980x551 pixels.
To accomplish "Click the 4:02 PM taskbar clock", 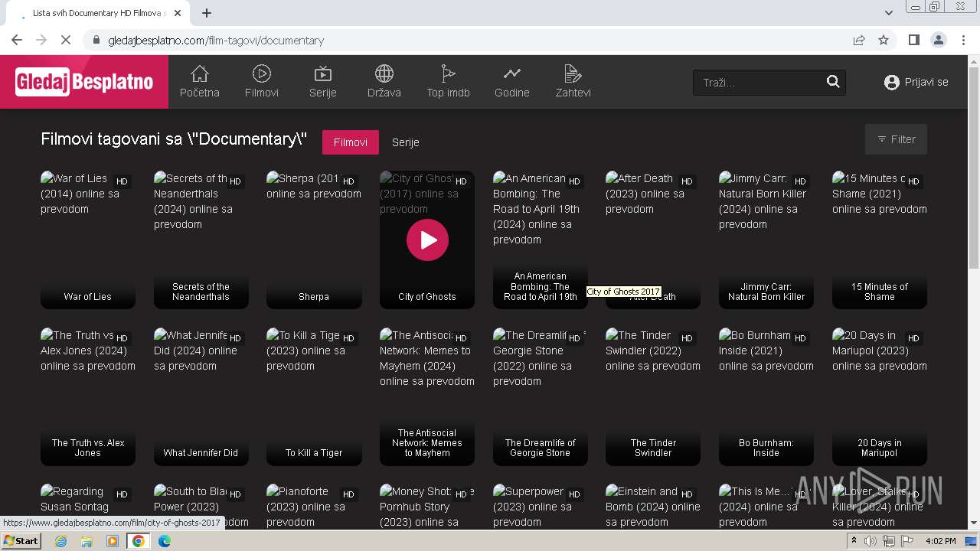I will tap(940, 541).
